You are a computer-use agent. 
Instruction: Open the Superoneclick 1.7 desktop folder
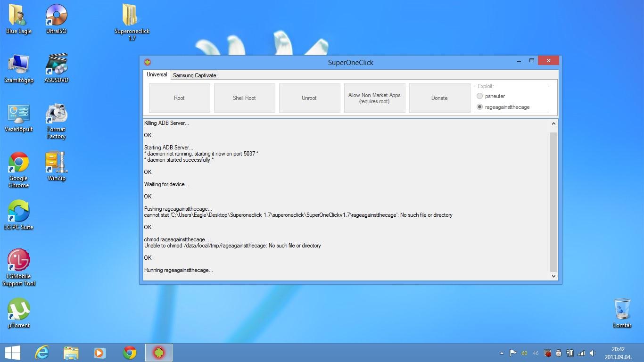(132, 22)
